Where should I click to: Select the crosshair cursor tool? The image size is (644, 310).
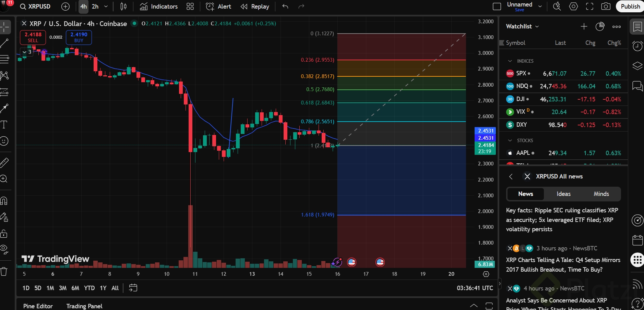(x=5, y=27)
